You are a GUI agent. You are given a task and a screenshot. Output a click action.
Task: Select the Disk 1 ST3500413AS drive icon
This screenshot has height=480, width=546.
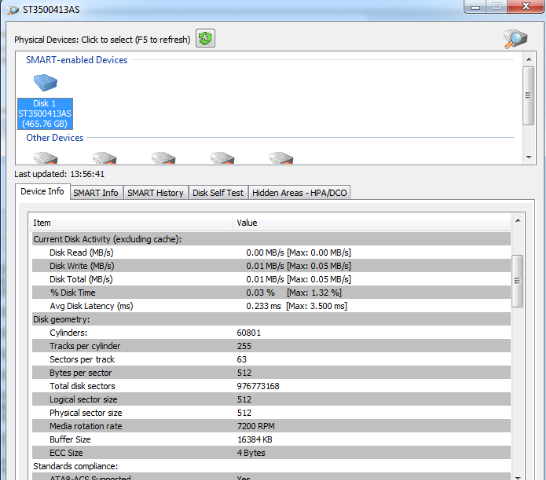45,83
